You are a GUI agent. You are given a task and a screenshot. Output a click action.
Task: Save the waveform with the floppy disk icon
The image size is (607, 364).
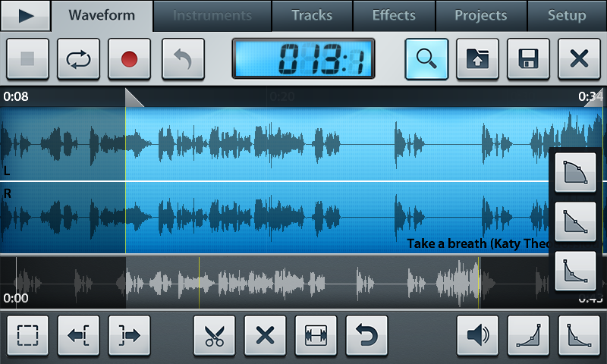click(x=528, y=59)
